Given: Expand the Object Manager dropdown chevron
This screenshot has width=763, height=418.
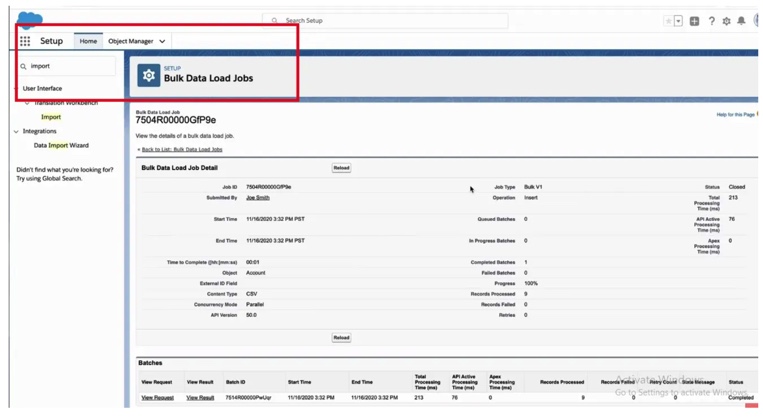Looking at the screenshot, I should (x=162, y=41).
